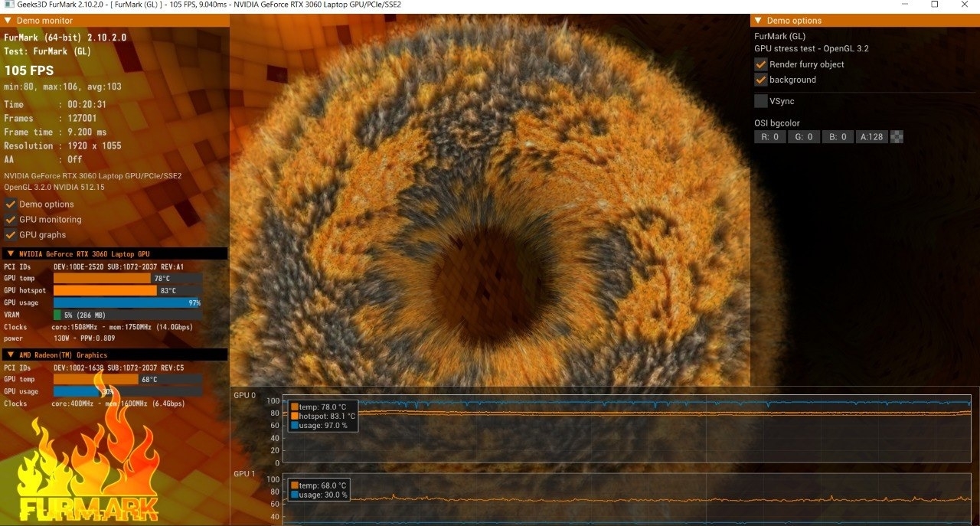Click the orange temp legend marker in GPU 0 graph
The image size is (980, 526).
tap(295, 407)
